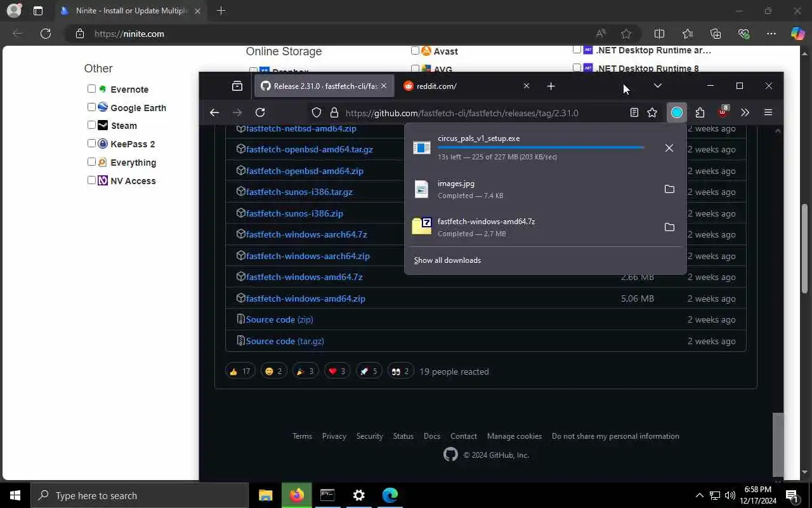Open Firefox extensions puzzle icon
Screen dimensions: 812x508
[x=700, y=113]
